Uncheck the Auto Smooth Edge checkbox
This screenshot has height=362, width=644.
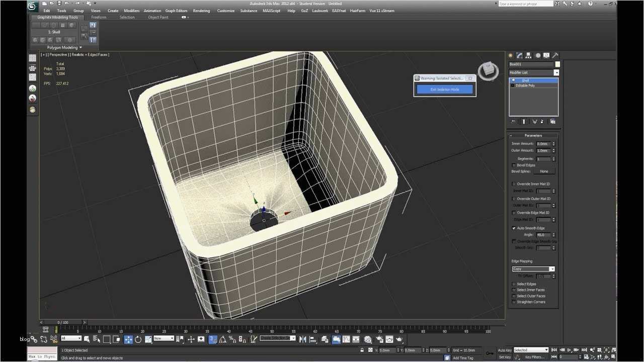click(514, 228)
